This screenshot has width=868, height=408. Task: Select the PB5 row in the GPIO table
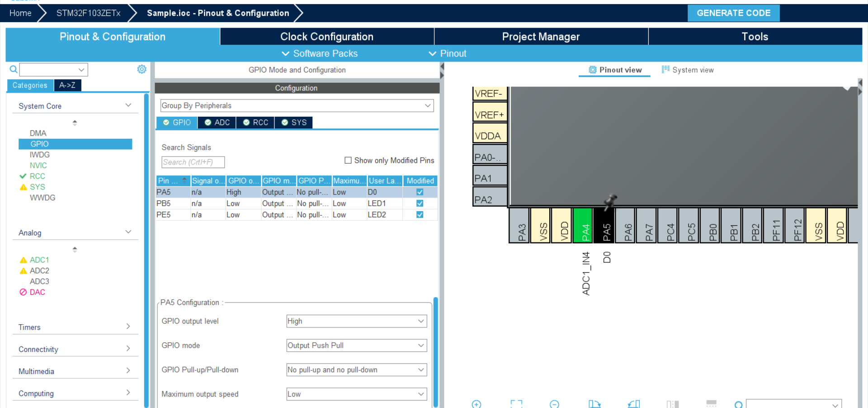click(x=297, y=204)
